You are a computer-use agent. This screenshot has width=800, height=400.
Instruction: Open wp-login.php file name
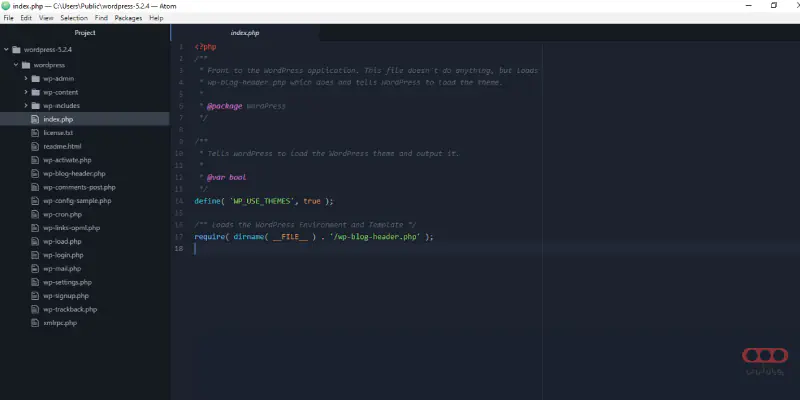pos(63,255)
